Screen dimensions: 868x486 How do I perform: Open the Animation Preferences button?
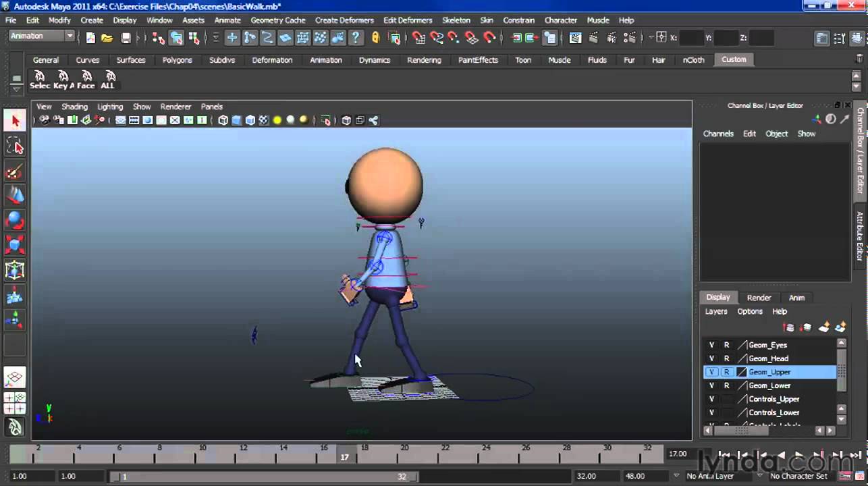coord(861,476)
